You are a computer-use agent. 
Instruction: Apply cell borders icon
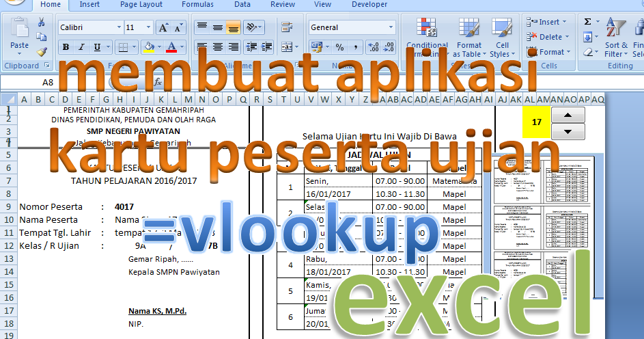(x=123, y=47)
